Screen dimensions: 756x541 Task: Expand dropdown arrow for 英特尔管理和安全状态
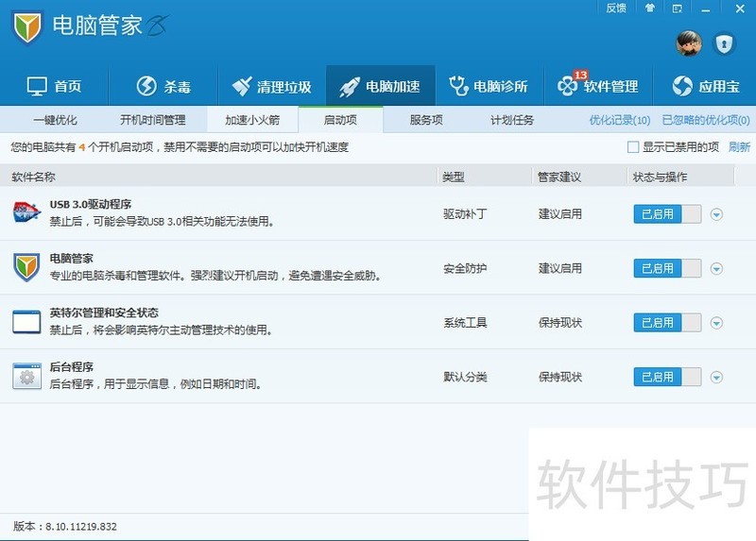tap(716, 323)
